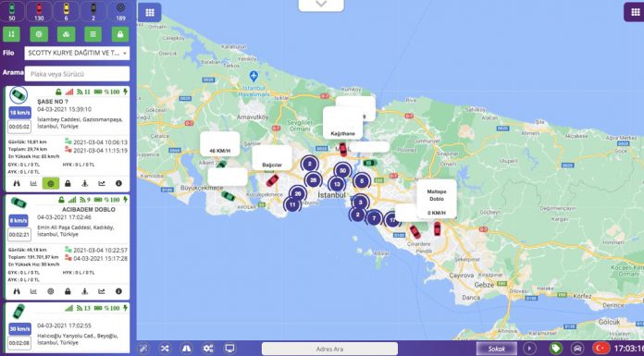Select the Sokak map view button
The image size is (644, 356).
[497, 349]
